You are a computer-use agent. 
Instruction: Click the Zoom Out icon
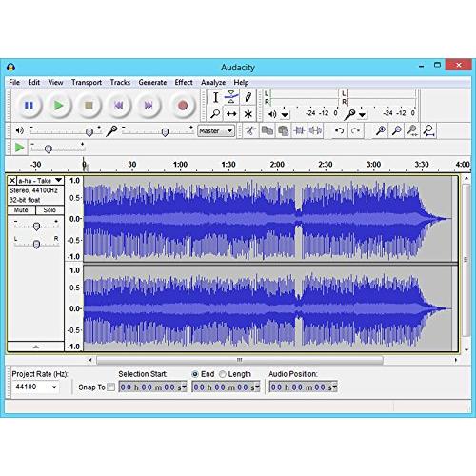pyautogui.click(x=397, y=130)
